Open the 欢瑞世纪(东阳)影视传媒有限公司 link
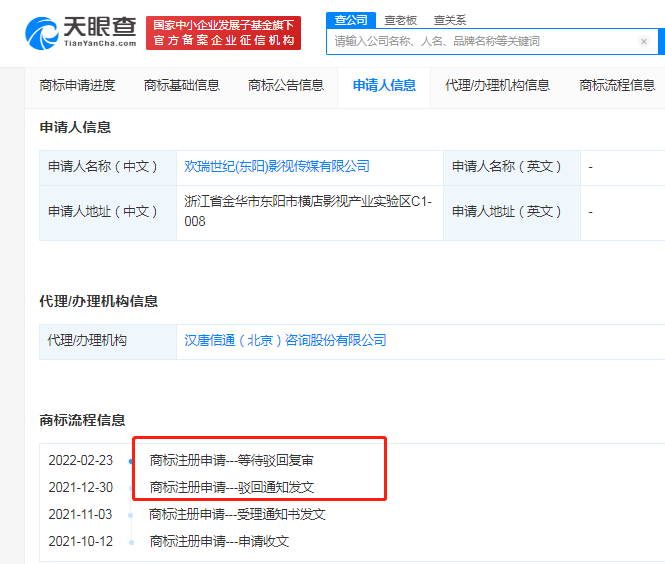This screenshot has height=564, width=665. 277,166
